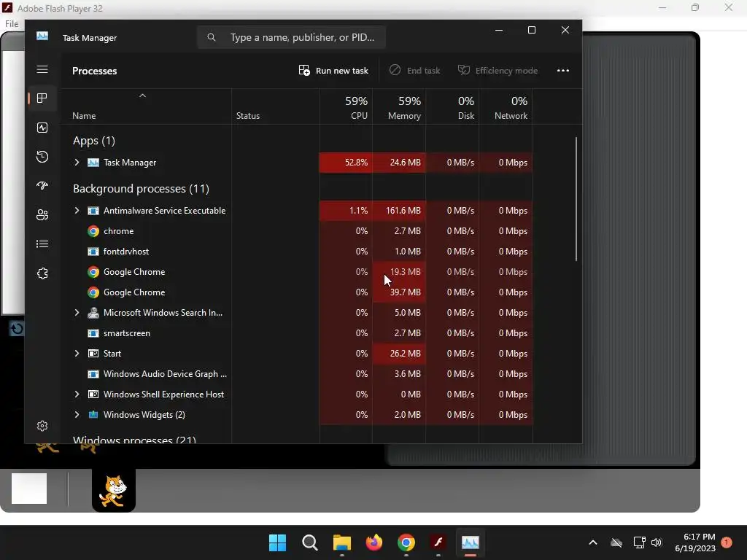This screenshot has width=747, height=560.
Task: Click the search magnifier icon
Action: pos(212,37)
